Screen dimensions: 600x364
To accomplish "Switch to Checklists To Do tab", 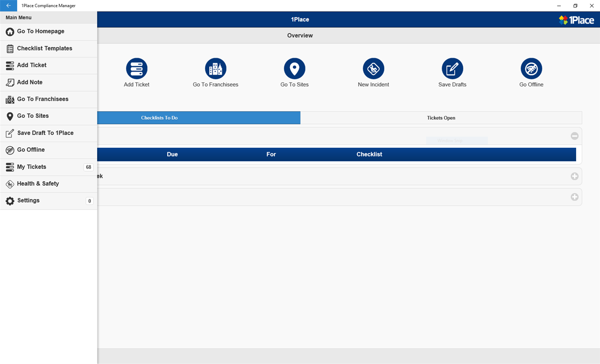I will 199,118.
